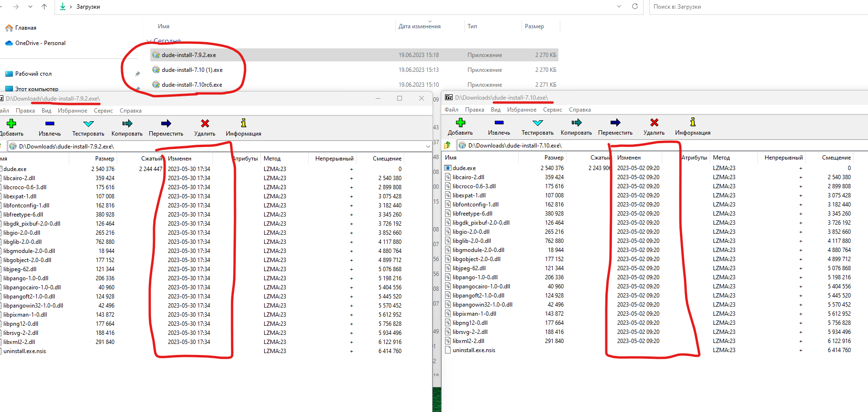Open Избранное menu in the dude-install-7.9.2 window
Screen dimensions: 868x412
point(73,111)
